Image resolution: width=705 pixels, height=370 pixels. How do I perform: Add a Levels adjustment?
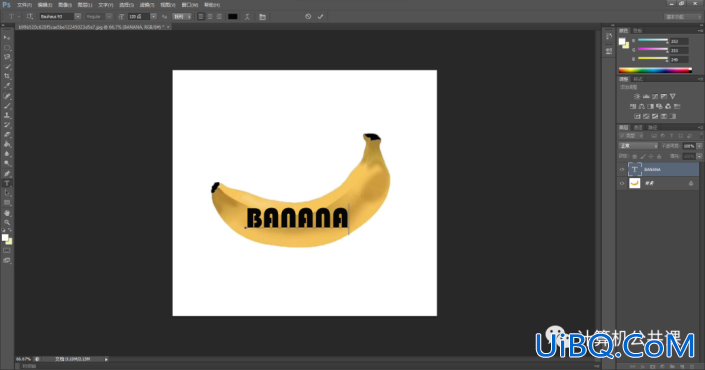pos(646,96)
